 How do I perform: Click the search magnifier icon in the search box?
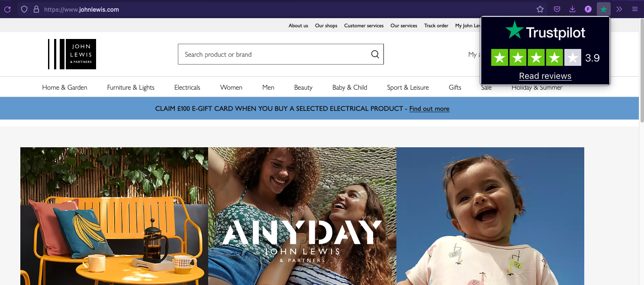click(375, 54)
